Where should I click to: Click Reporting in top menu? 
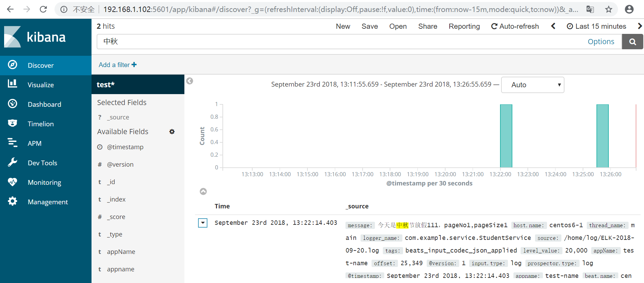tap(464, 26)
